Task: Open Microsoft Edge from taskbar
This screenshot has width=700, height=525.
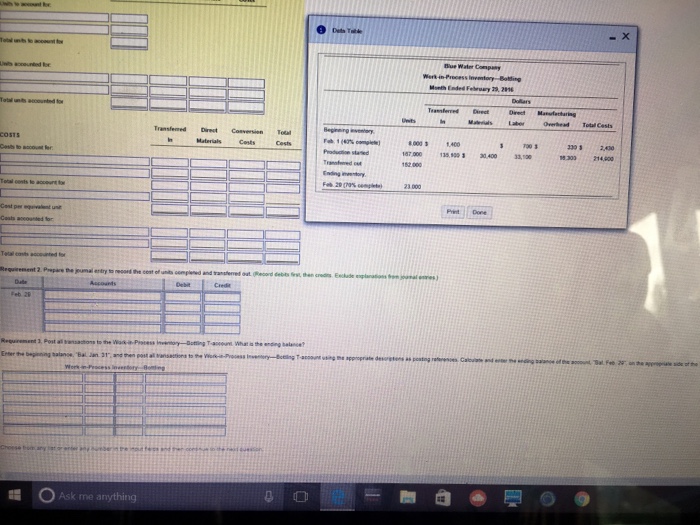Action: point(338,496)
